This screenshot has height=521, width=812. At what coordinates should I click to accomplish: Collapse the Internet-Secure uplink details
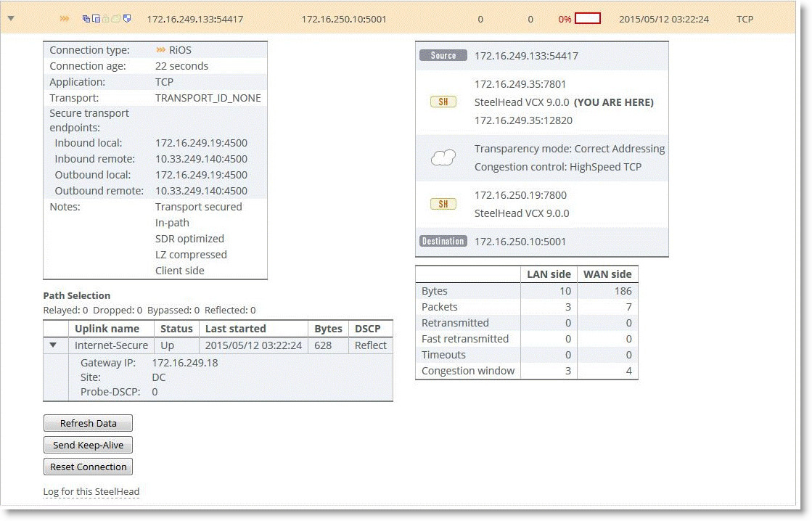point(53,345)
